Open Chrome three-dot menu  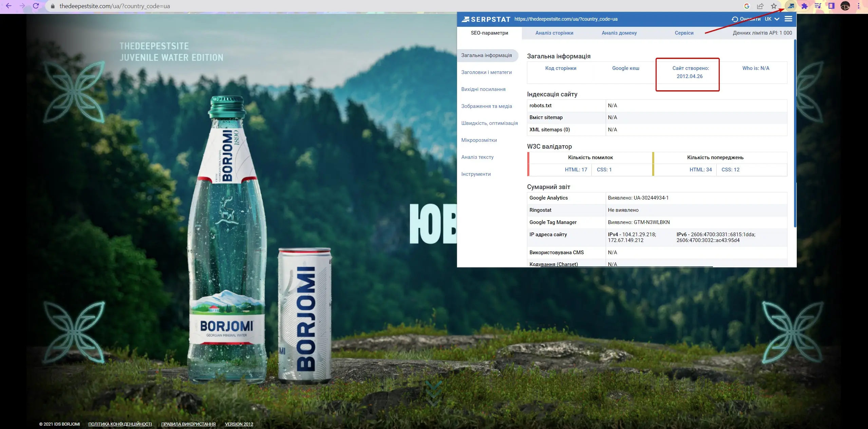tap(858, 6)
